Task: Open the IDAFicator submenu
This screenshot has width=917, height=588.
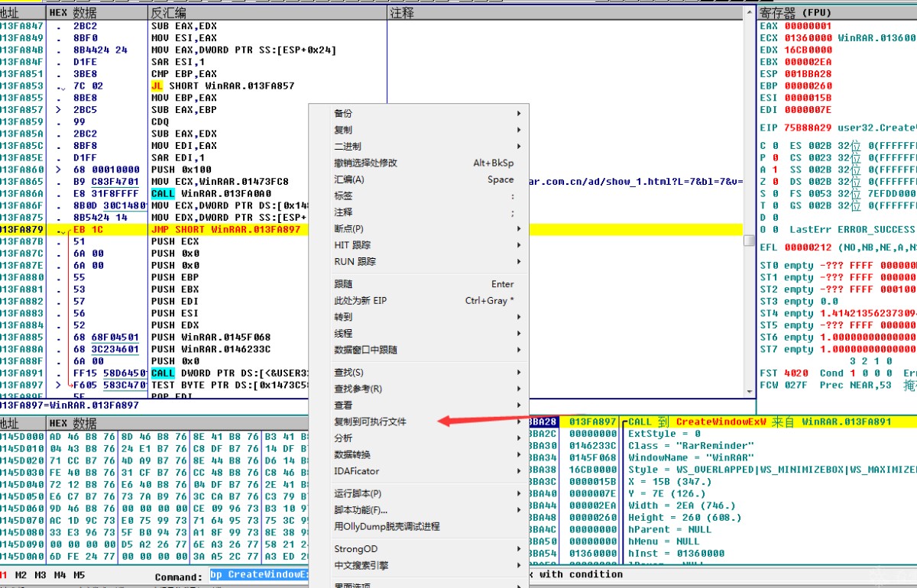Action: tap(419, 471)
